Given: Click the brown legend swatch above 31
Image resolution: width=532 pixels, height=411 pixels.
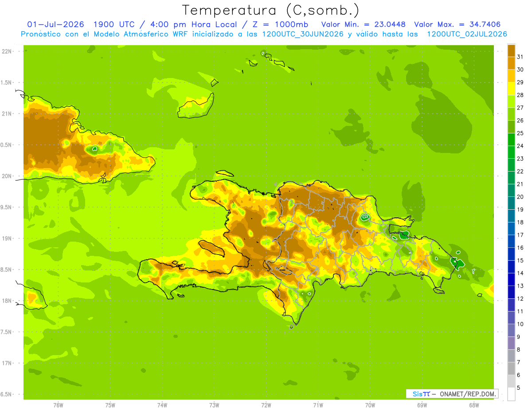Looking at the screenshot, I should 511,51.
